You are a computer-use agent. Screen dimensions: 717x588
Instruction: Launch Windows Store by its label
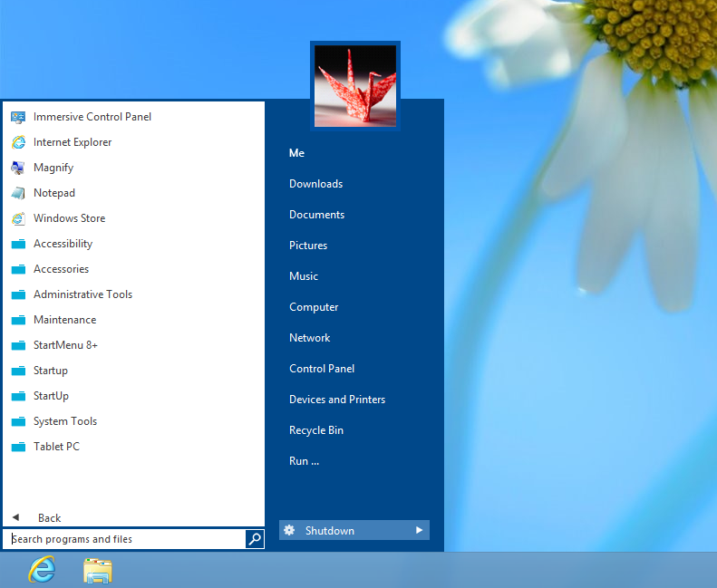coord(69,218)
